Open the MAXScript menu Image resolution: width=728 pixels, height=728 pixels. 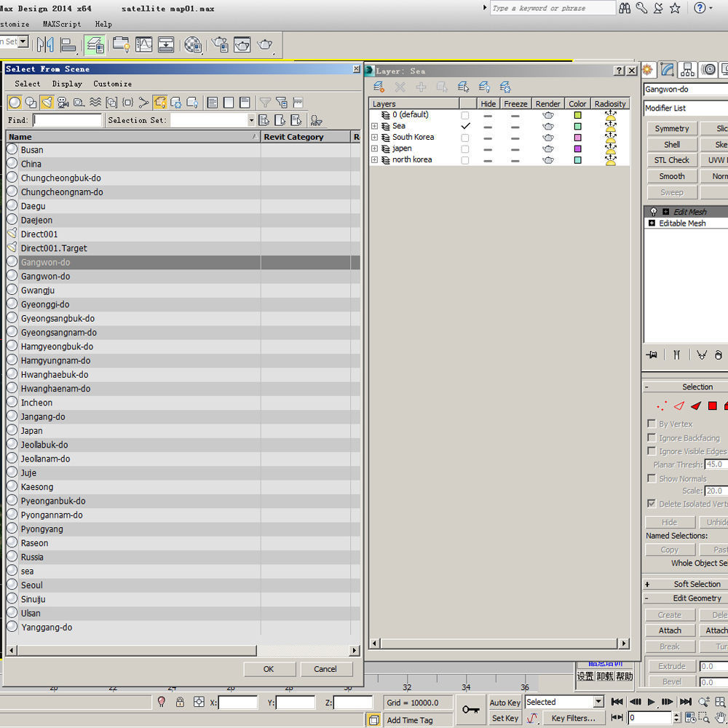[62, 24]
